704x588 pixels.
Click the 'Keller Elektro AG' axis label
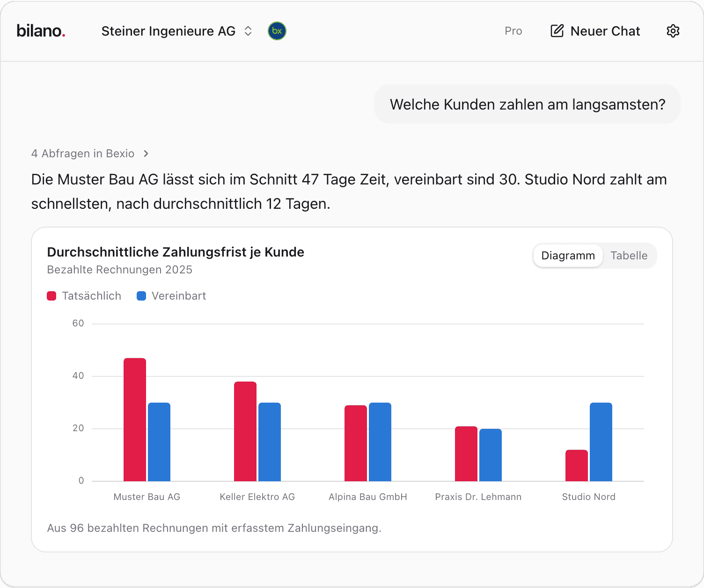tap(257, 497)
